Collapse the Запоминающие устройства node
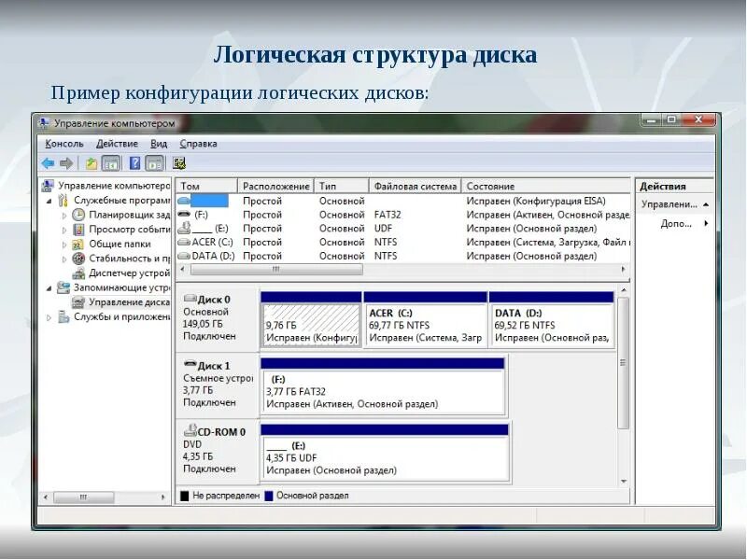 click(x=49, y=288)
